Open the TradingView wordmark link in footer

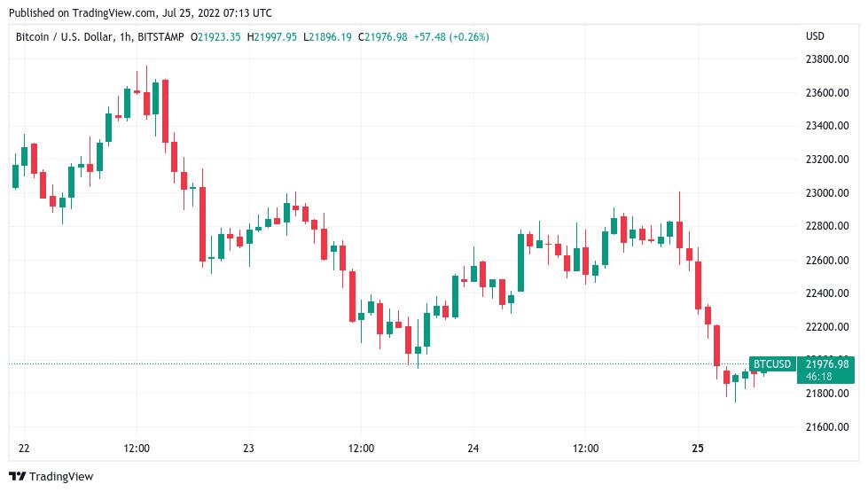coord(61,477)
